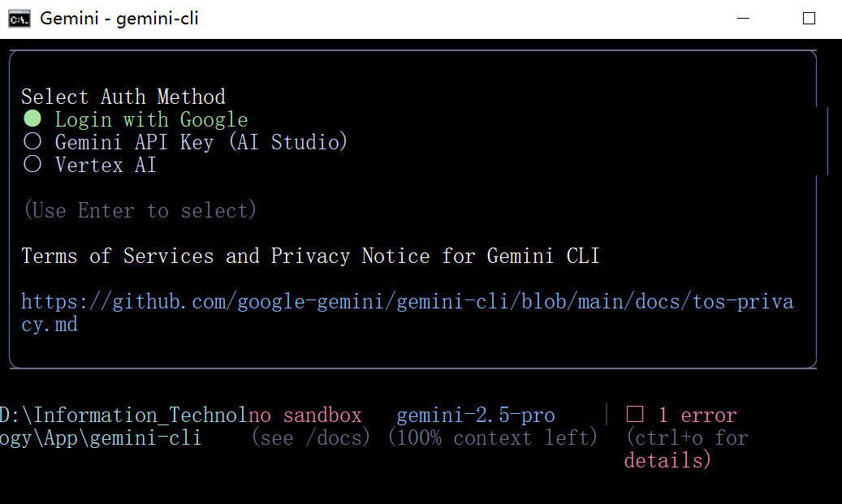Open the tos-privacy.md GitHub link
This screenshot has height=504, width=842.
(x=406, y=301)
